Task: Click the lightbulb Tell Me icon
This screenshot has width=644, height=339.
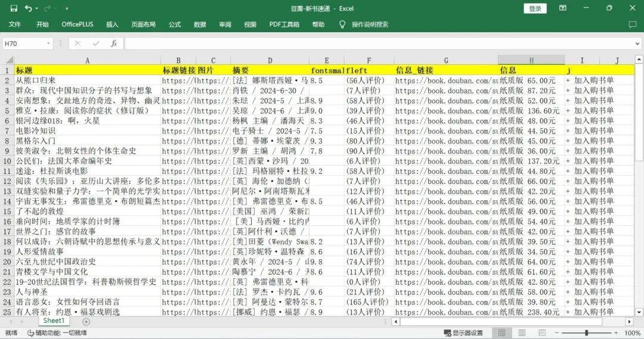Action: 342,24
